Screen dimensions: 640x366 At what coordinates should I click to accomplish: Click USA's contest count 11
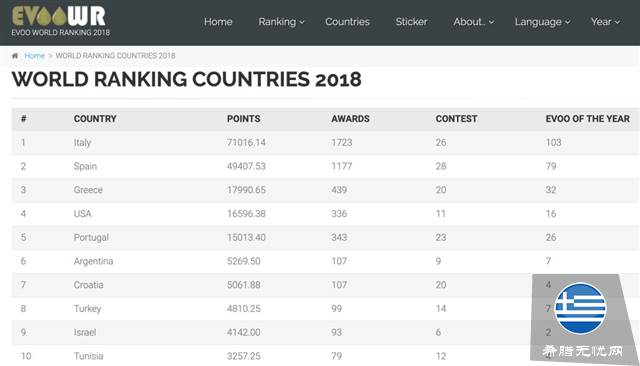tap(441, 213)
